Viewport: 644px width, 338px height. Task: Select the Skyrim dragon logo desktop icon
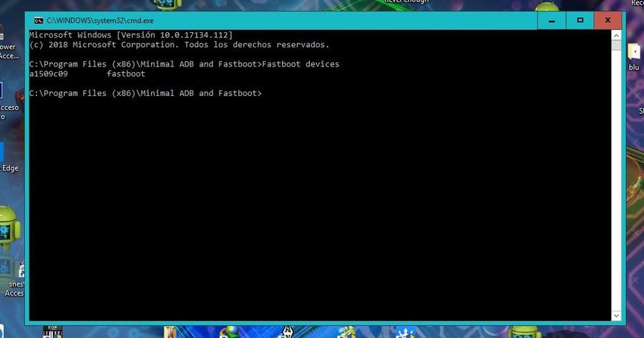tap(288, 332)
